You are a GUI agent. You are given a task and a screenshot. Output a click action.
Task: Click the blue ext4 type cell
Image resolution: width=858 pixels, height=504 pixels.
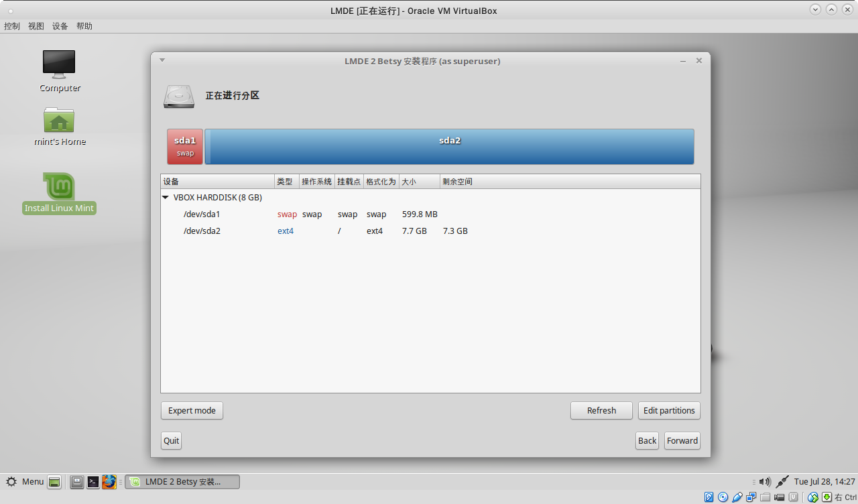tap(286, 231)
